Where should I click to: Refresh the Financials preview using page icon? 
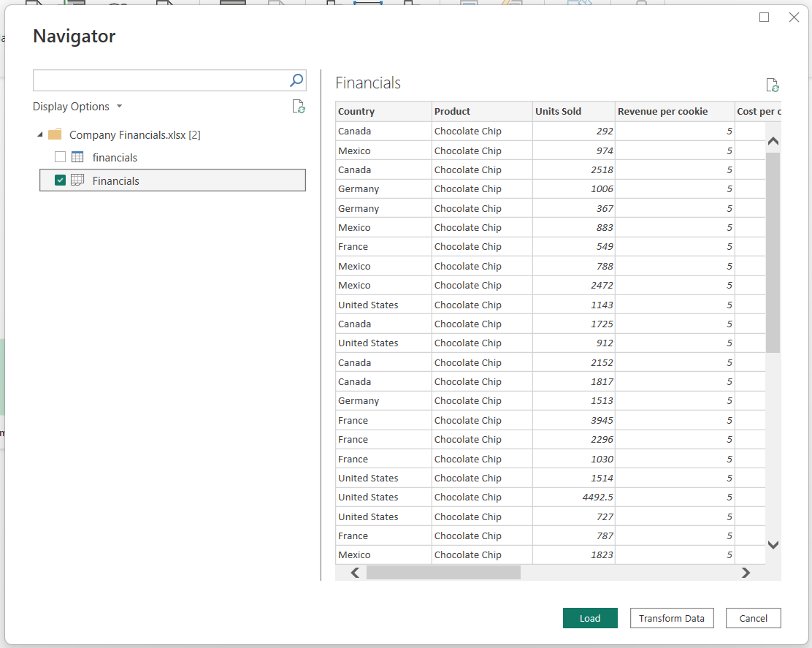(772, 85)
